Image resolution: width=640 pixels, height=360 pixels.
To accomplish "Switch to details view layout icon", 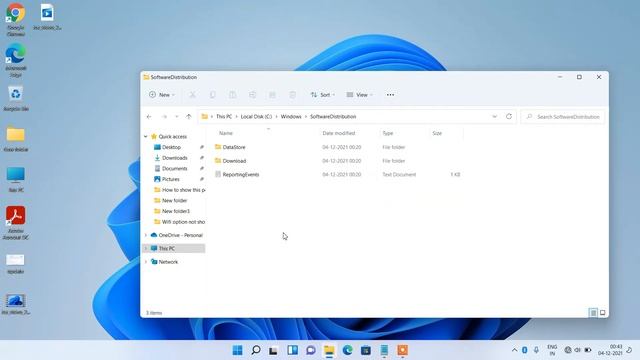I will 593,313.
